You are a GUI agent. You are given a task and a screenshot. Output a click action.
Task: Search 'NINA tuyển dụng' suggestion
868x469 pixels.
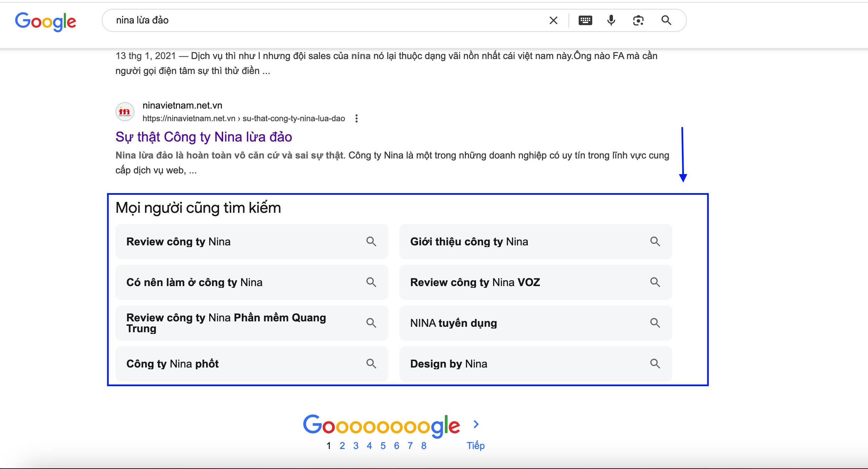(536, 323)
